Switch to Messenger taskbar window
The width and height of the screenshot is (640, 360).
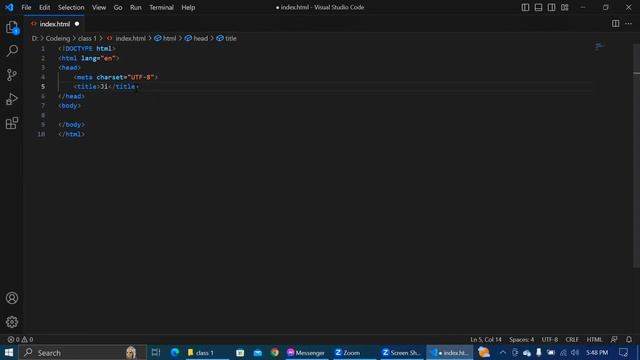coord(306,353)
